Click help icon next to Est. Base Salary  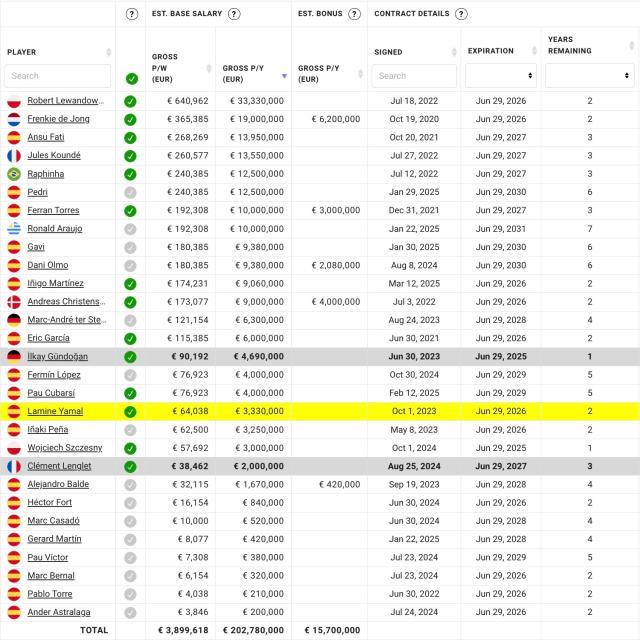coord(234,14)
